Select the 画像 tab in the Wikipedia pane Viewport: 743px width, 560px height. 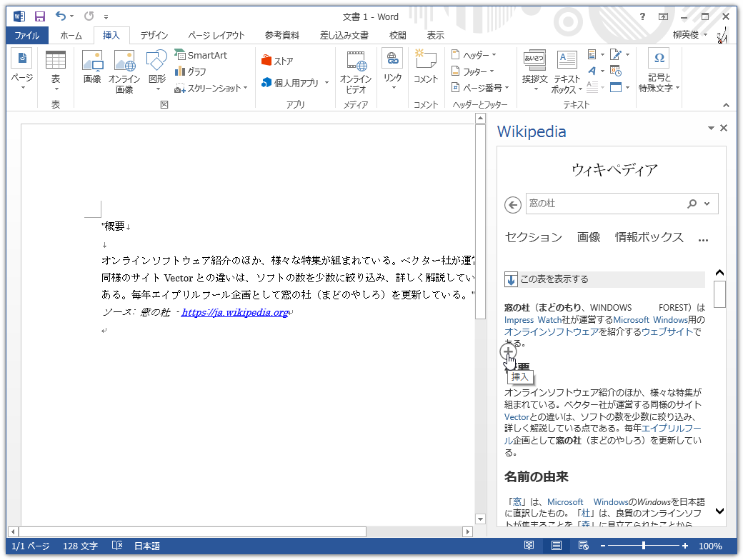click(589, 239)
